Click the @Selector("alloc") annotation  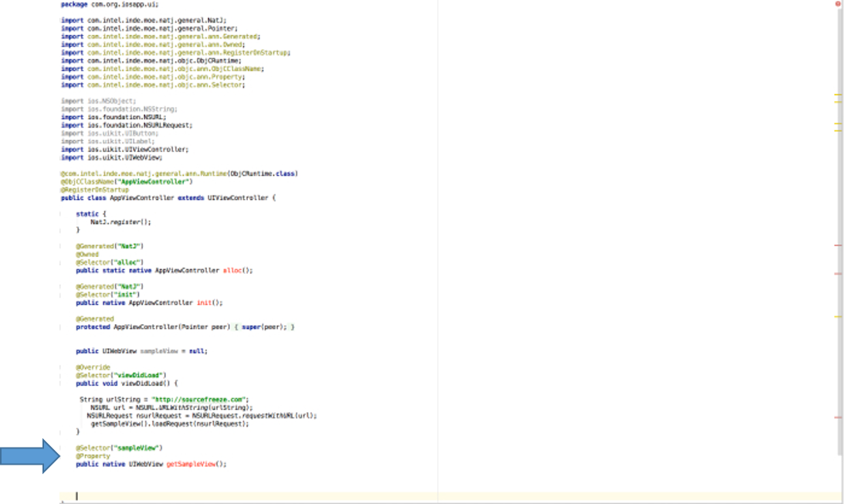pos(110,262)
